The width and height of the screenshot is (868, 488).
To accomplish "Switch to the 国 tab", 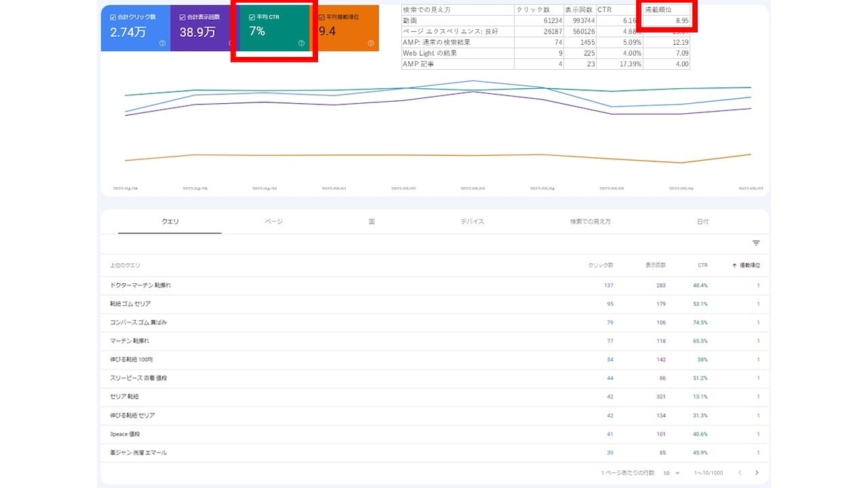I will tap(371, 222).
